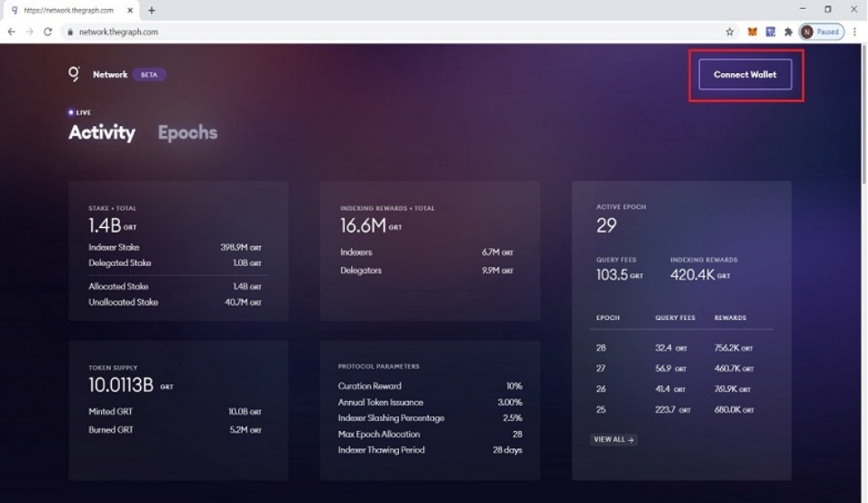Click the address bar URL field
This screenshot has width=868, height=503.
coord(393,32)
